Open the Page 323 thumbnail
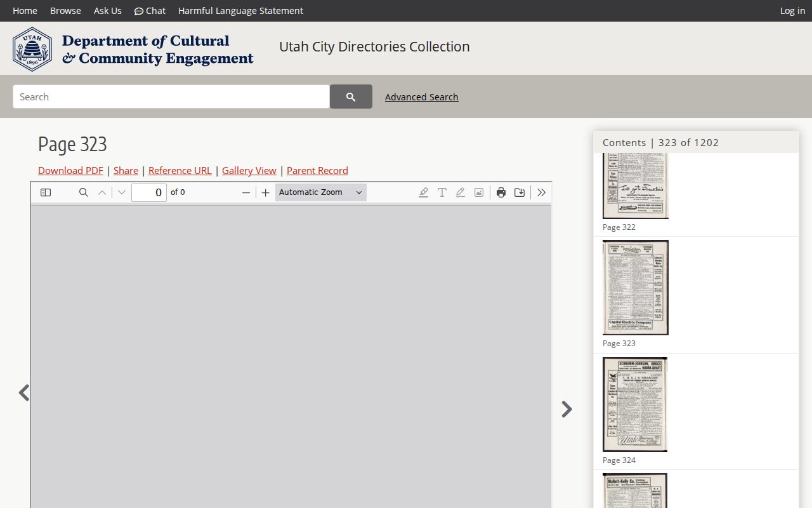 (635, 288)
